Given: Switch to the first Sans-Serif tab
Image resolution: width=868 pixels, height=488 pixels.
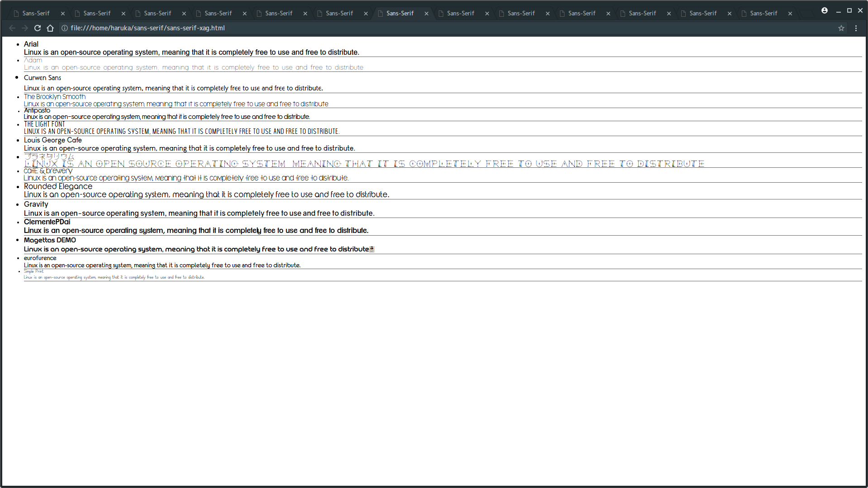Looking at the screenshot, I should (36, 14).
